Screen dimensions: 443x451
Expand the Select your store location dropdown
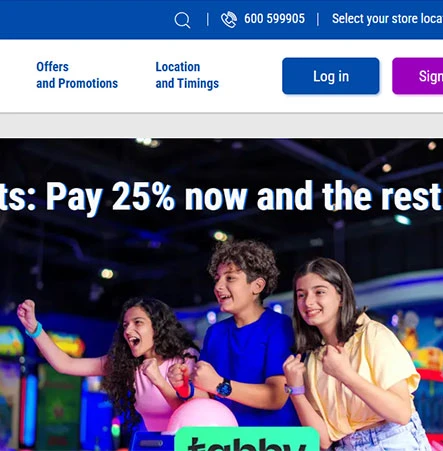tap(387, 19)
